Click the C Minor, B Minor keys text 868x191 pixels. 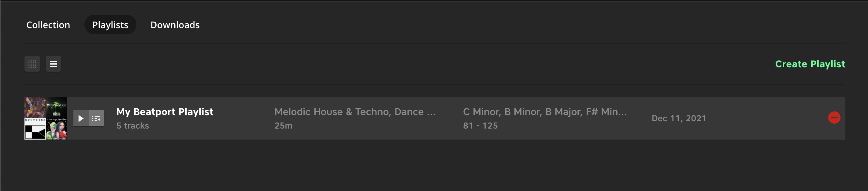tap(545, 112)
